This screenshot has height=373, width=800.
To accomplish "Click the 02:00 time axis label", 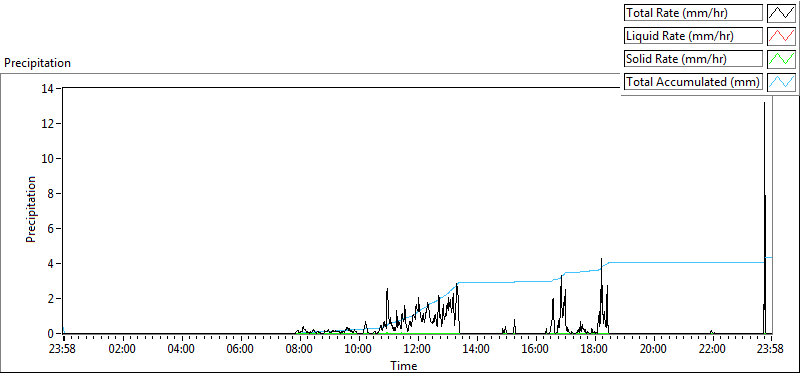I will coord(123,350).
